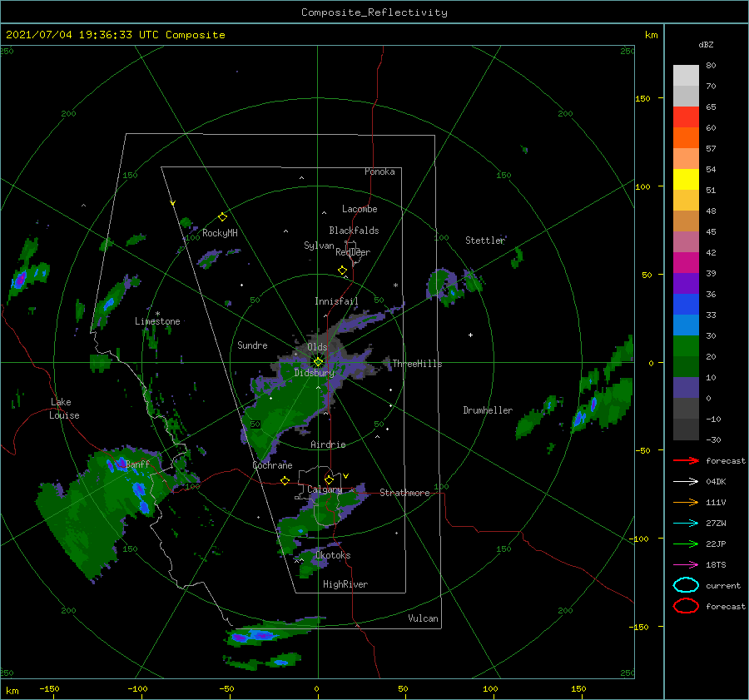This screenshot has height=700, width=749.
Task: Select the green 30 dBZ color swatch
Action: [686, 346]
